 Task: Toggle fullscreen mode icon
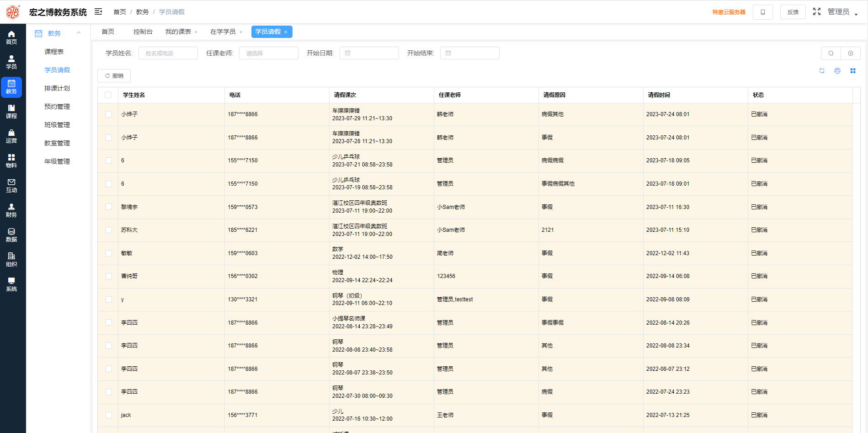tap(817, 11)
